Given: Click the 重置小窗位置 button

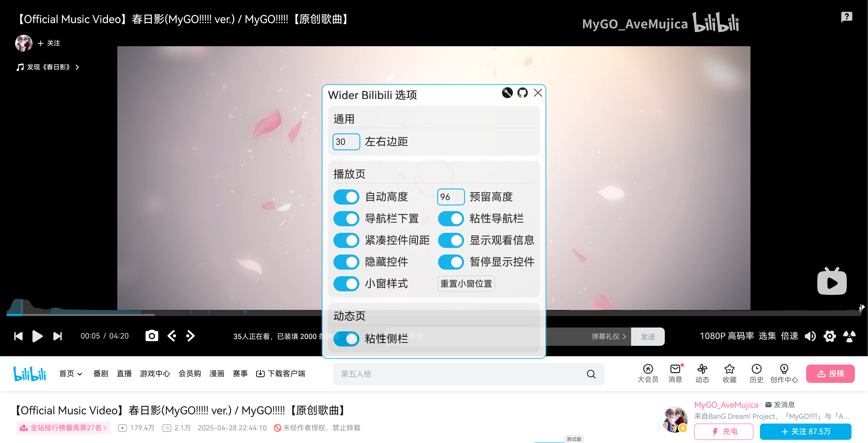Looking at the screenshot, I should (x=466, y=284).
